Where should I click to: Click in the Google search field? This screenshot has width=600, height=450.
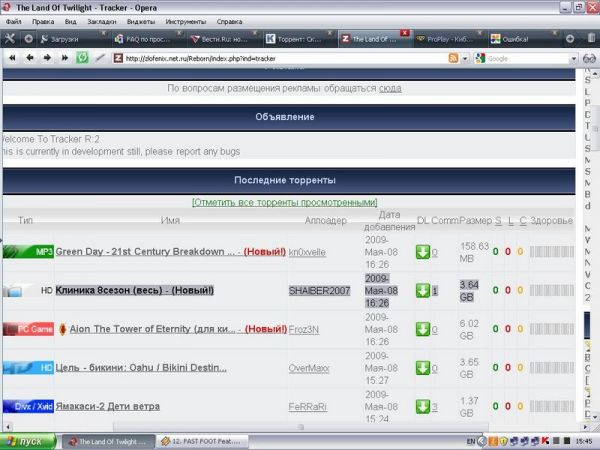coord(528,59)
